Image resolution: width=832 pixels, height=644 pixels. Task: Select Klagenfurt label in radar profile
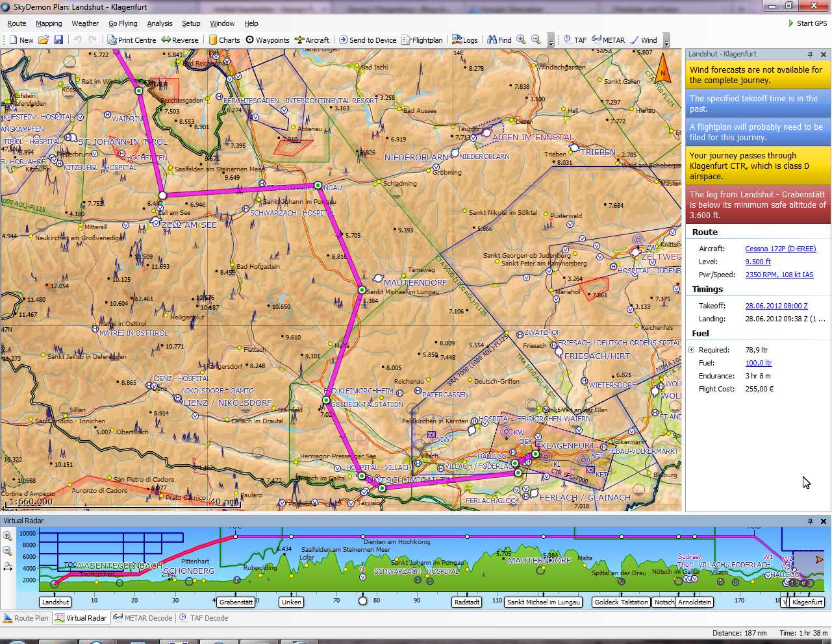(x=807, y=602)
